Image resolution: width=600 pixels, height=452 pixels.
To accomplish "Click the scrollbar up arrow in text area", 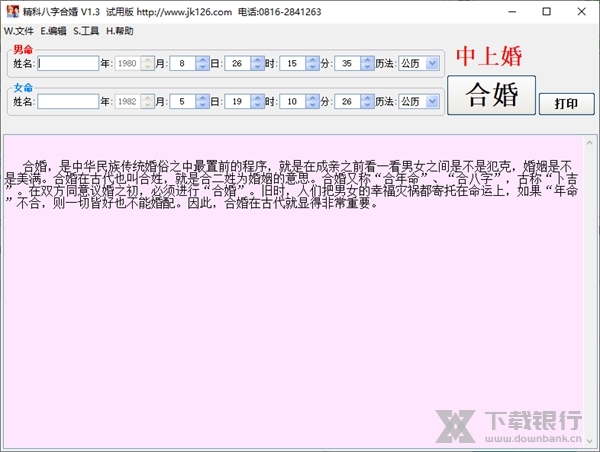I will pyautogui.click(x=590, y=143).
